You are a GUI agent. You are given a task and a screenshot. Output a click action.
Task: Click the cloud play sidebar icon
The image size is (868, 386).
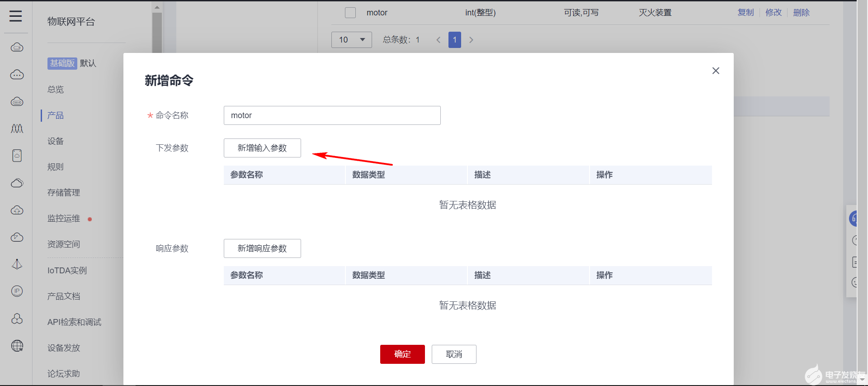point(17,237)
